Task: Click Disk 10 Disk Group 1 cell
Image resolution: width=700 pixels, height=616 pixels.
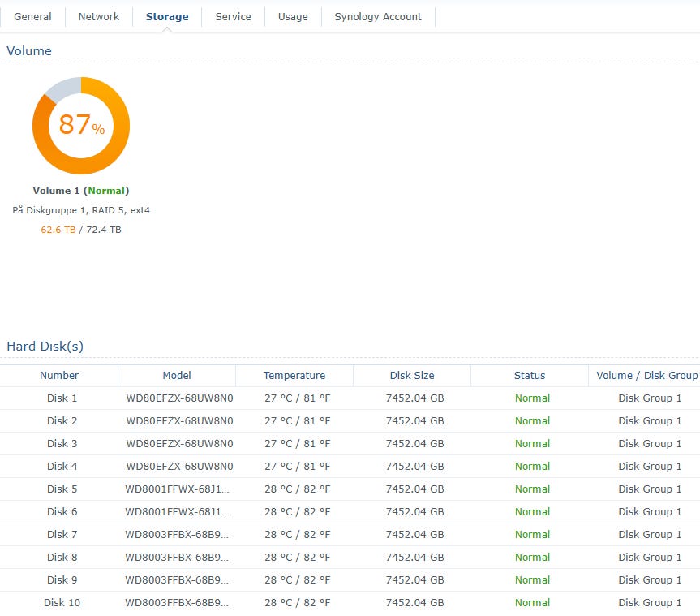Action: tap(650, 604)
